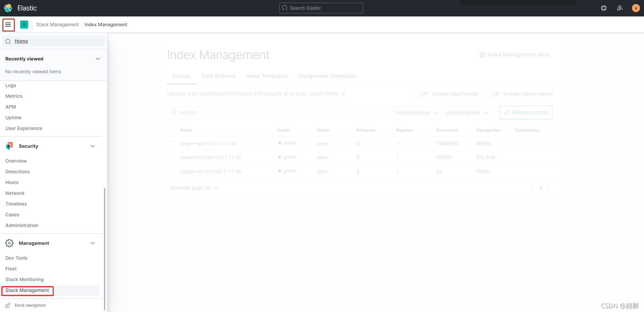
Task: Collapse the Management nav section chevron
Action: click(x=93, y=243)
